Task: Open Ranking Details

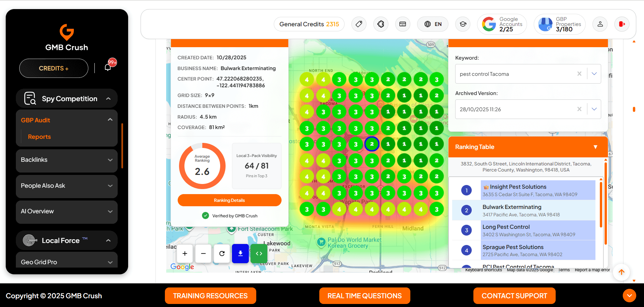Action: tap(229, 200)
